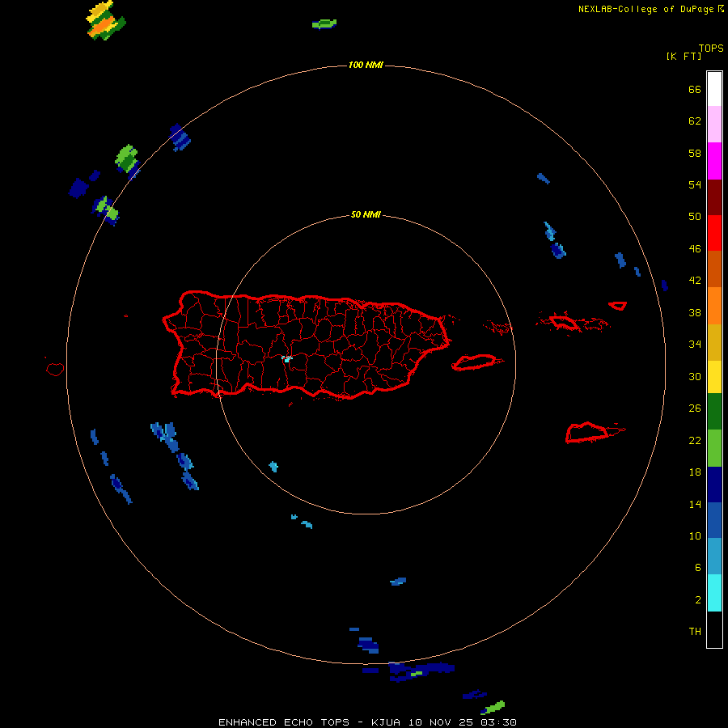Click the '62' scale value
The image size is (728, 728).
click(x=695, y=121)
